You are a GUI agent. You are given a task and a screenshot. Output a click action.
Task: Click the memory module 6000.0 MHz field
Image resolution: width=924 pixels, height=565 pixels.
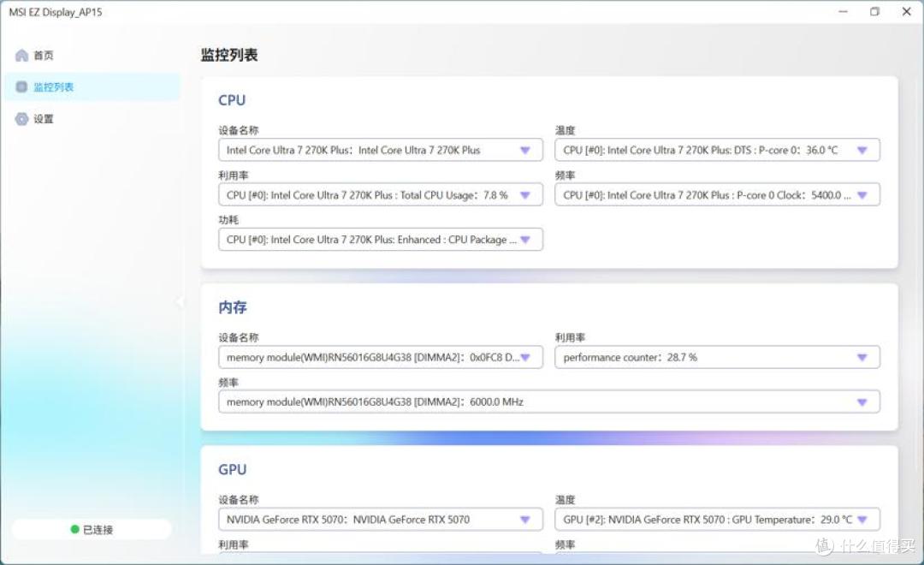point(549,401)
